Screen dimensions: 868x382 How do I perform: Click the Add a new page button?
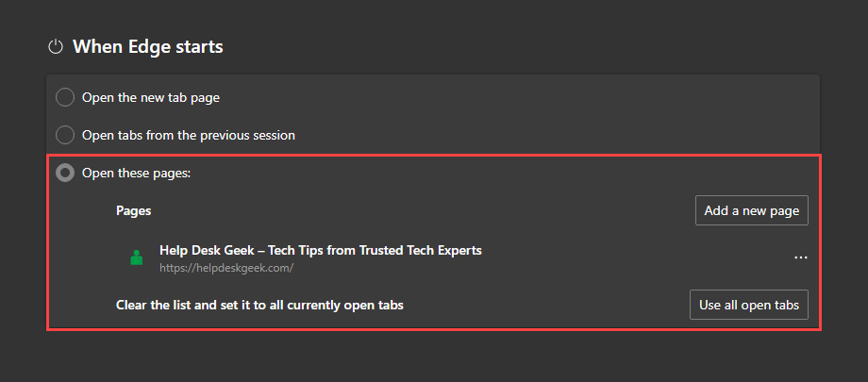pos(752,210)
